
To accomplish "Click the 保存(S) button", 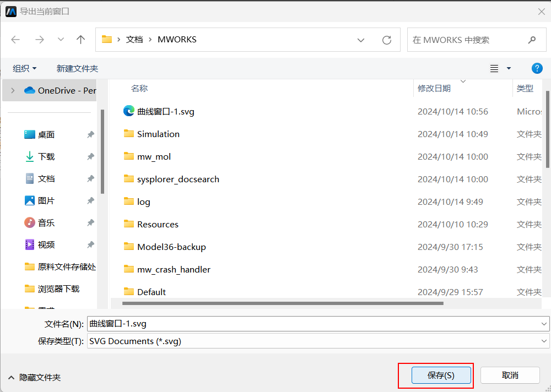I will [x=441, y=375].
